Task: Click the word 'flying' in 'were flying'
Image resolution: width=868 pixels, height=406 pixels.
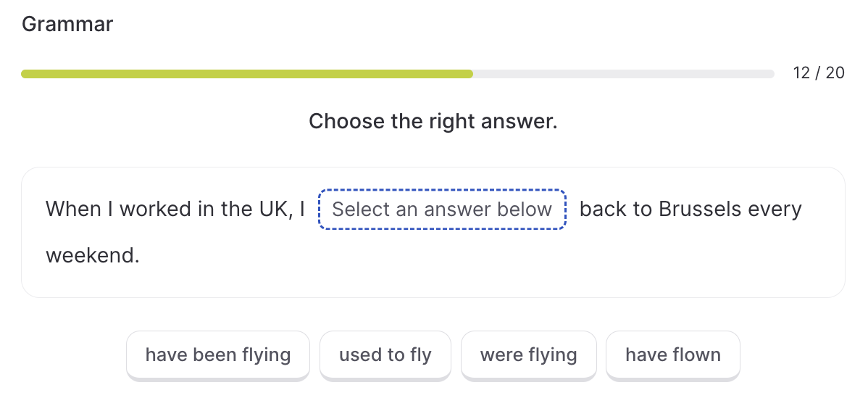Action: [x=552, y=355]
